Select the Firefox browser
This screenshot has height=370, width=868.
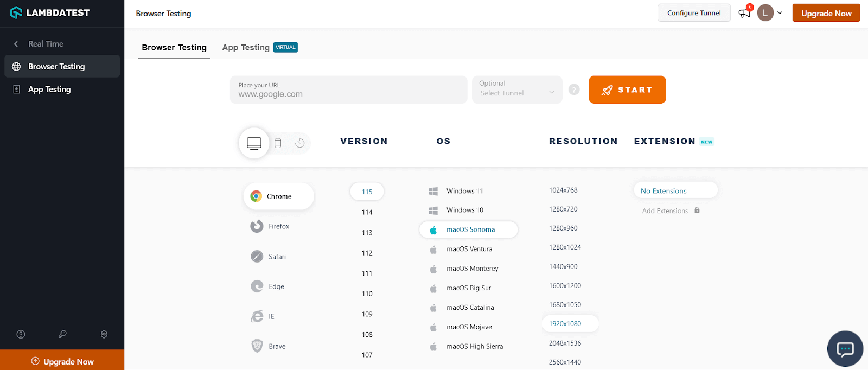(270, 226)
